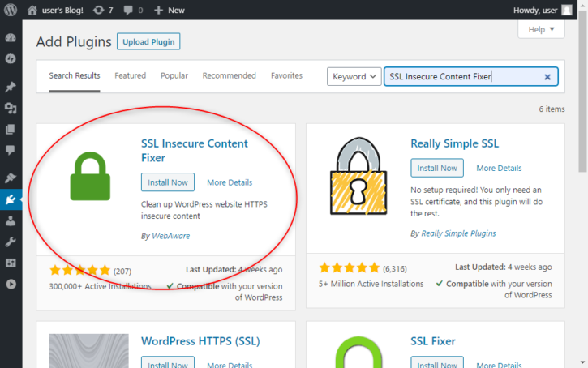Viewport: 588px width, 368px height.
Task: Open WebAware author link
Action: [x=170, y=236]
